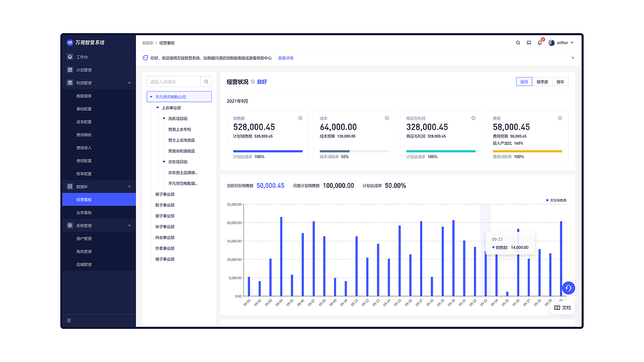
Task: Focus the 请输入关键字 search field
Action: [174, 81]
